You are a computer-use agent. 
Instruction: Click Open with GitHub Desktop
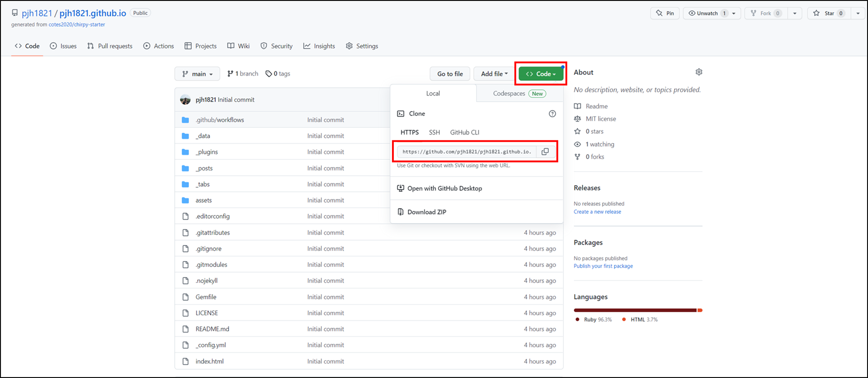[x=444, y=188]
